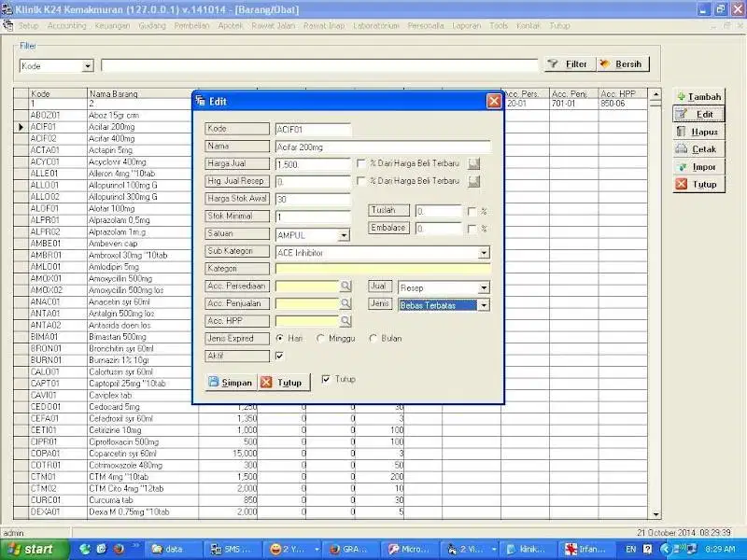Open the Gudang menu
Viewport: 747px width, 560px height.
coord(152,26)
